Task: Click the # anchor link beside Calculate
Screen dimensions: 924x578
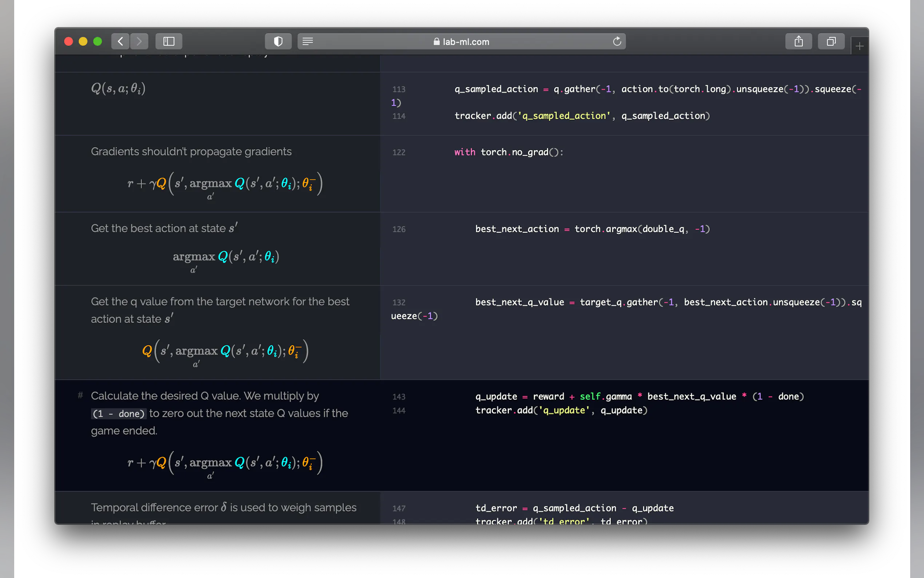Action: (x=80, y=395)
